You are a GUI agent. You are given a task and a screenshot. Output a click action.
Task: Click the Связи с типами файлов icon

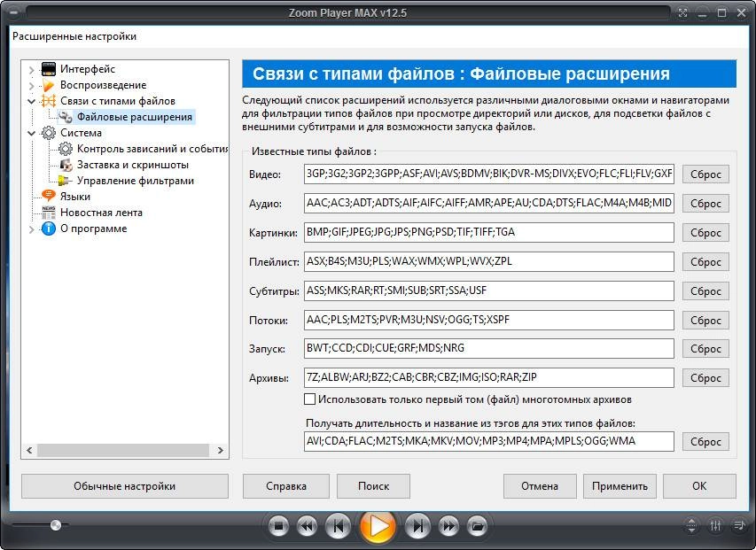pos(48,101)
